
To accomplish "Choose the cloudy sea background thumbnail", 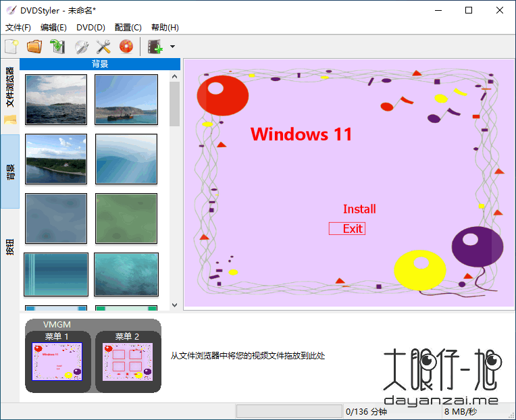I will pos(56,99).
